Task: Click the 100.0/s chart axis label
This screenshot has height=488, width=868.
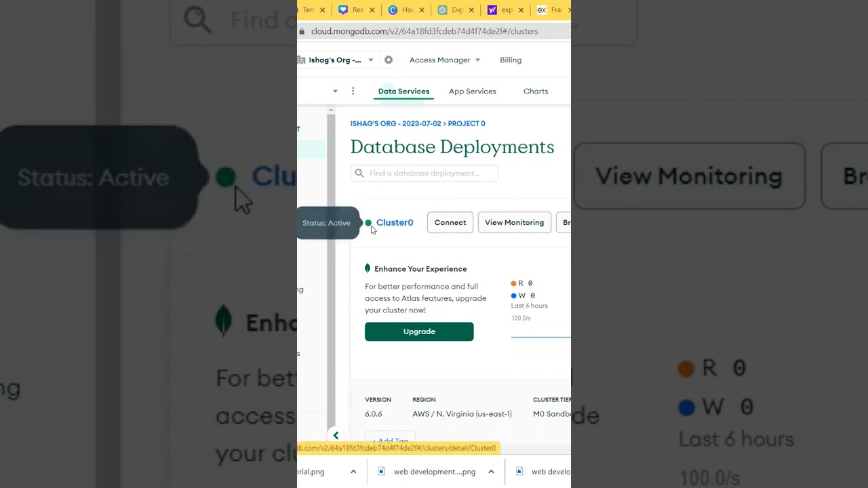Action: point(521,318)
